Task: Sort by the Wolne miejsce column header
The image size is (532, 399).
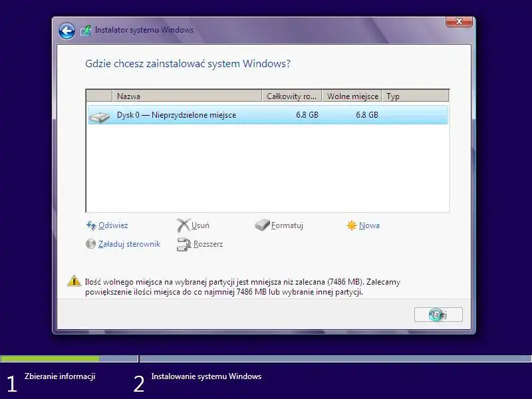Action: 352,96
